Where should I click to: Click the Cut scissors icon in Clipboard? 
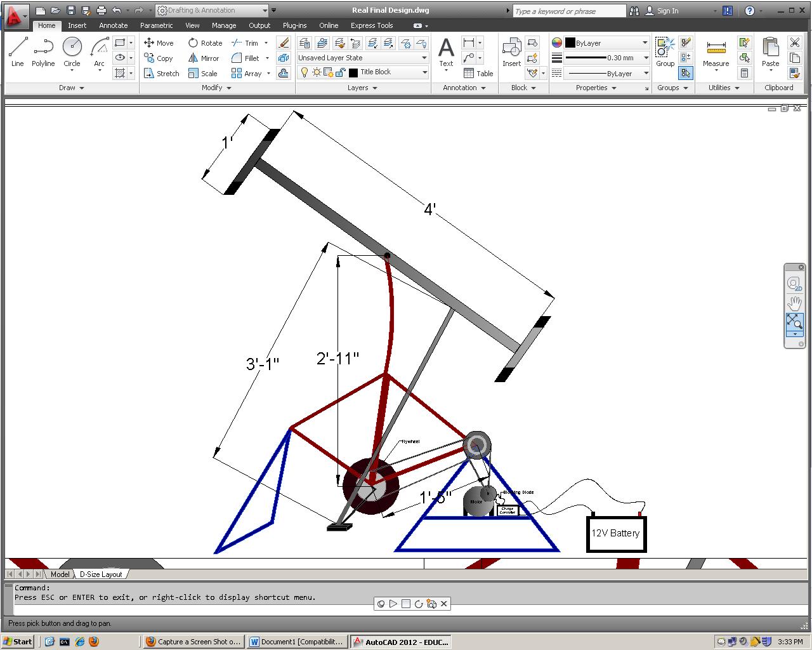pyautogui.click(x=794, y=43)
